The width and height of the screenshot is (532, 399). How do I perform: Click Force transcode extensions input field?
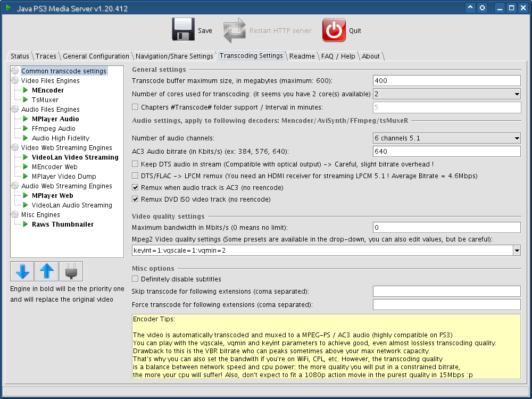pos(446,304)
